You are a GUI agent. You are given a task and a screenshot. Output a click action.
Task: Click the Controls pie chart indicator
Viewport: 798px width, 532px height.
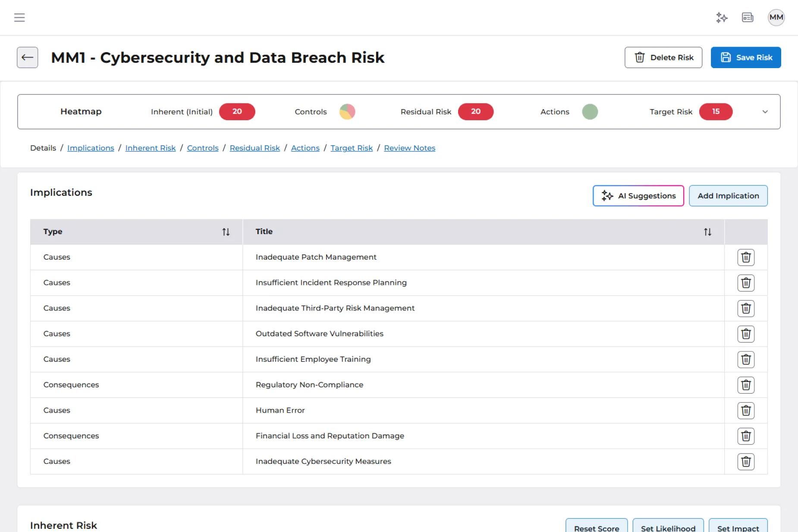[347, 112]
